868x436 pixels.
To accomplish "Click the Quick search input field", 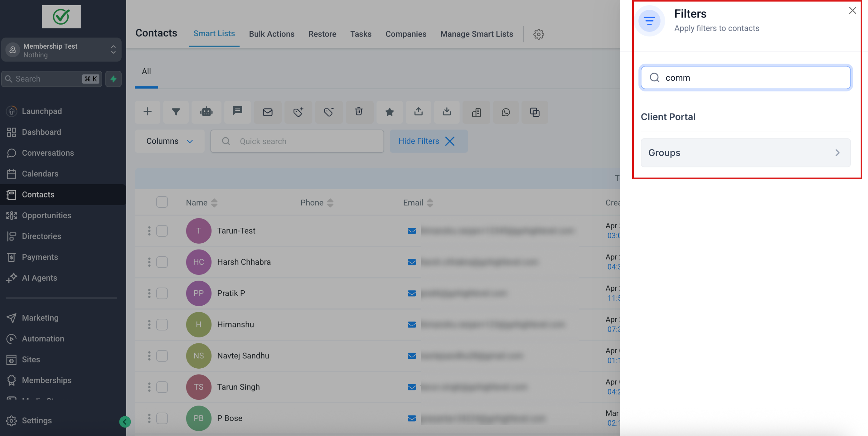I will coord(303,141).
